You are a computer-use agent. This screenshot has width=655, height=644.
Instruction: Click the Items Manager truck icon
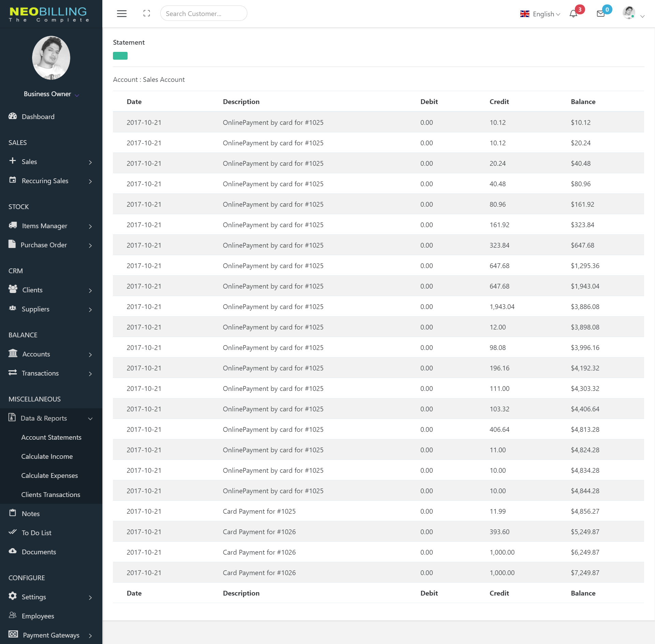13,225
